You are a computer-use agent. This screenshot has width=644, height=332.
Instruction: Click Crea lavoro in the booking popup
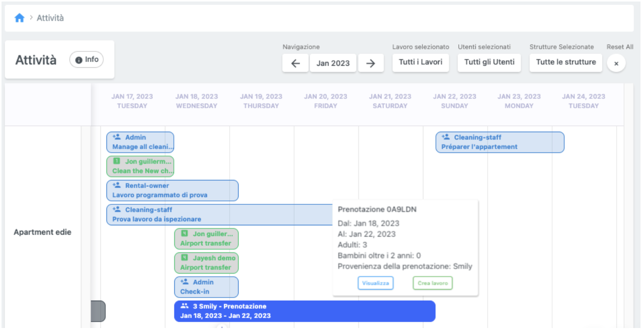point(432,283)
